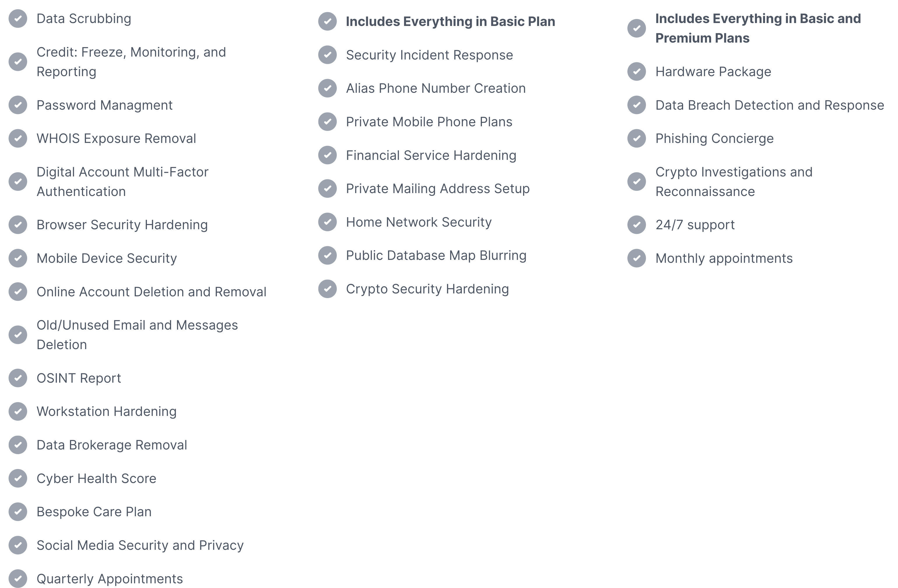Click check icon next to Hardware Package
This screenshot has height=588, width=898.
pos(637,72)
